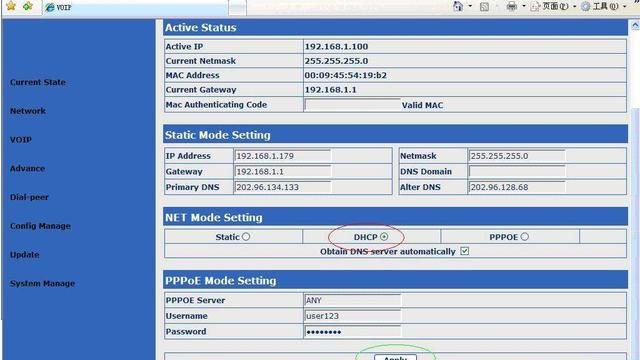Open Dial-peer in sidebar
The height and width of the screenshot is (360, 640).
[x=29, y=197]
